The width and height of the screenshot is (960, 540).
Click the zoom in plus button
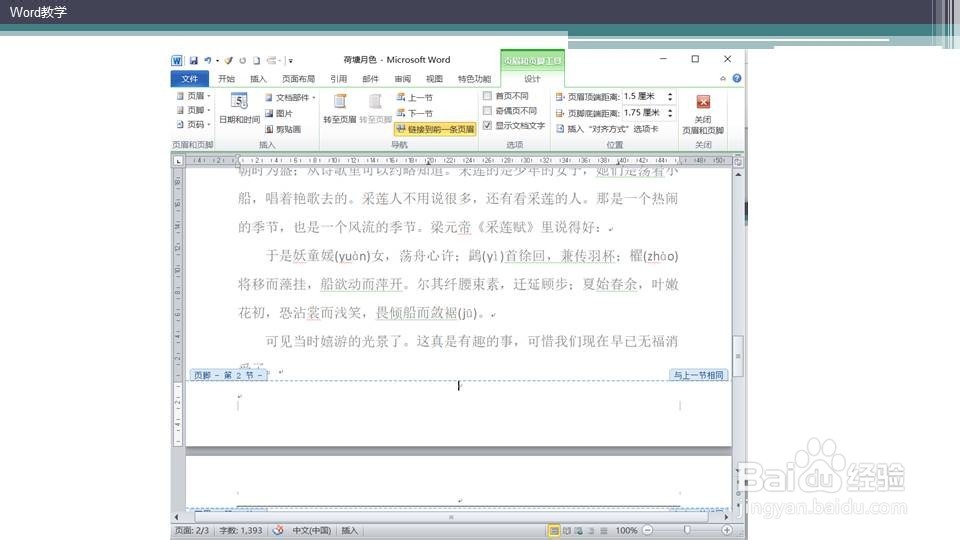point(727,530)
